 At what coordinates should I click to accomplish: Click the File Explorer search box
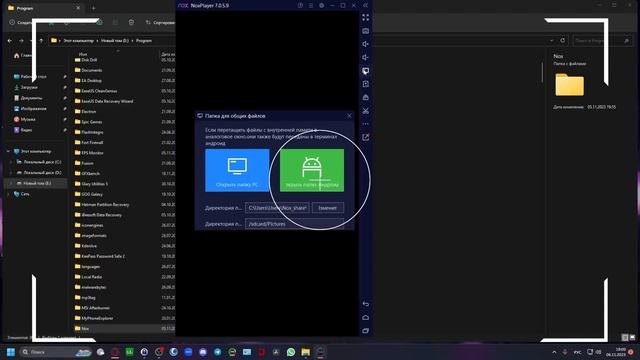pos(602,40)
